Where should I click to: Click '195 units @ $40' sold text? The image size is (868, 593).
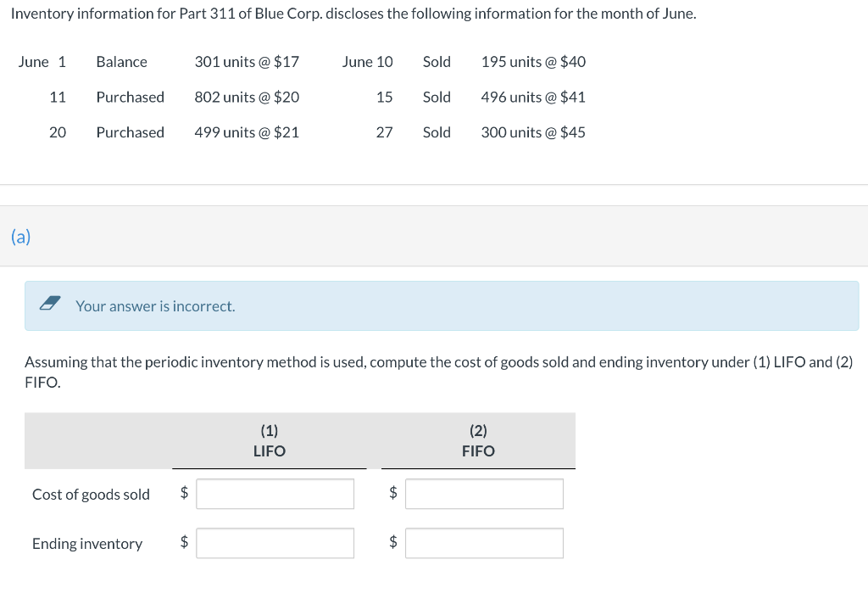click(x=533, y=62)
